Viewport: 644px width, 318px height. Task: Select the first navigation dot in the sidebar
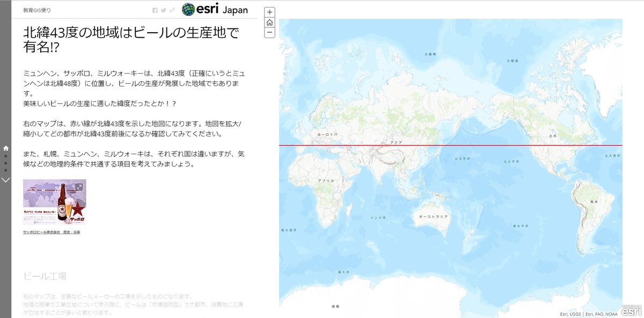(5, 156)
